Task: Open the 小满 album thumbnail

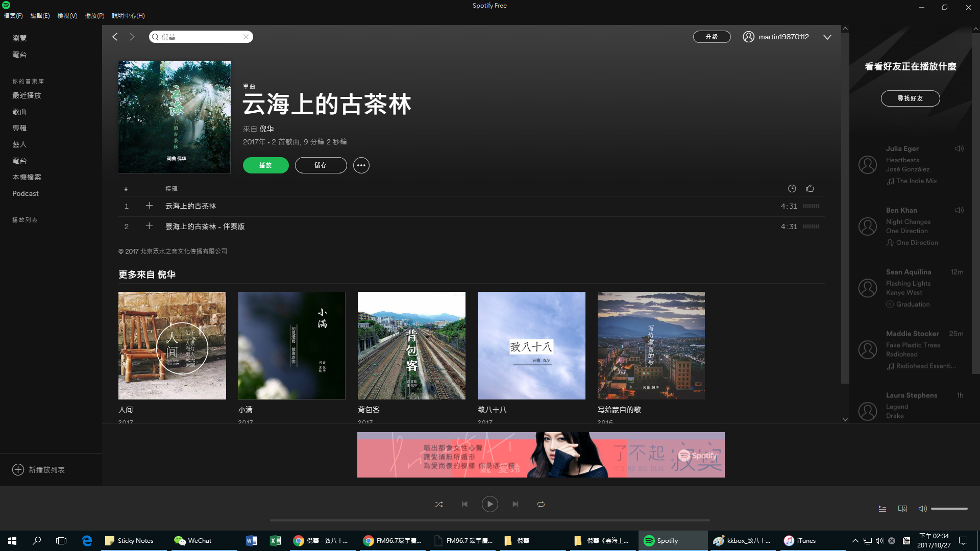Action: [291, 345]
